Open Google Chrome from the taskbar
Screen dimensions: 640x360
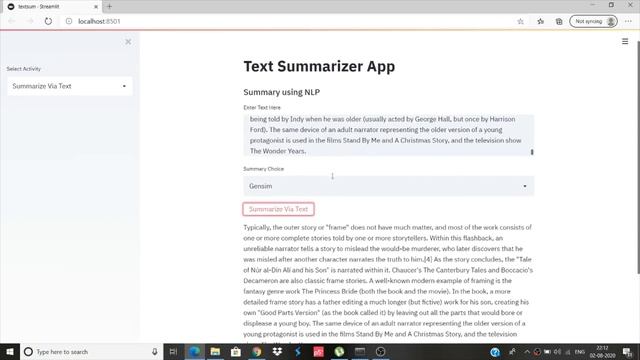tap(256, 352)
